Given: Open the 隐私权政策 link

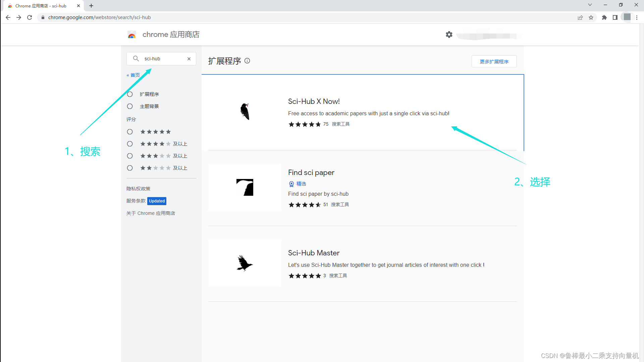Looking at the screenshot, I should pyautogui.click(x=139, y=189).
